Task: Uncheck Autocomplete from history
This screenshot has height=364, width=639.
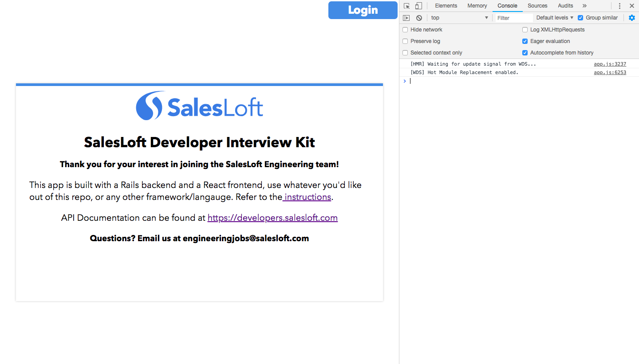Action: pos(525,53)
